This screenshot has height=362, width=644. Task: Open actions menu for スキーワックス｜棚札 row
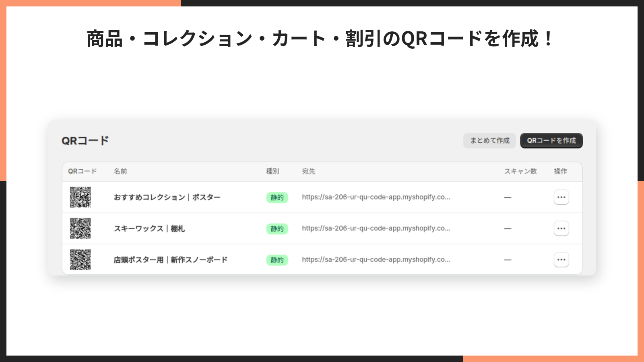561,228
